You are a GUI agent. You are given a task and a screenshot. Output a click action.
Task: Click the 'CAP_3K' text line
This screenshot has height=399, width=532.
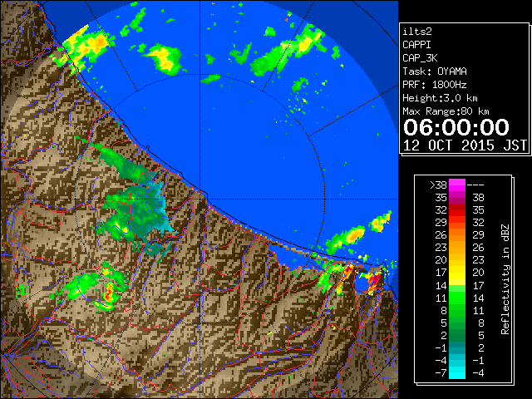tap(420, 58)
